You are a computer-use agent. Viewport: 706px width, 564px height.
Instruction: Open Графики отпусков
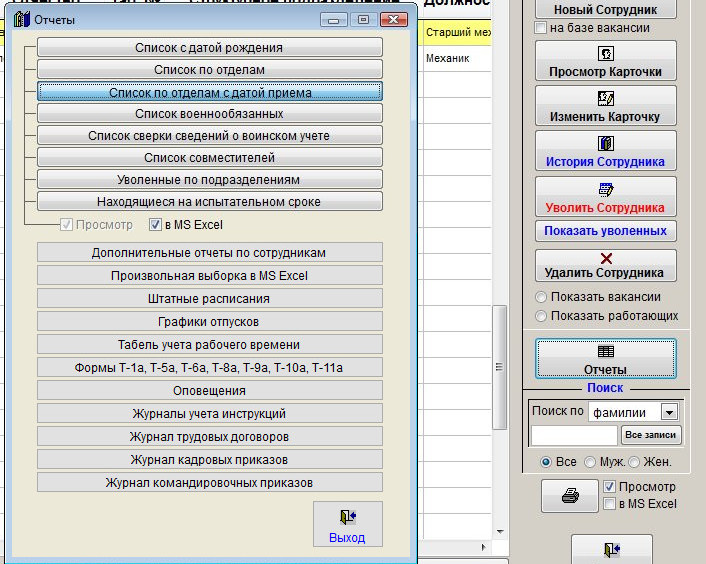pos(210,321)
